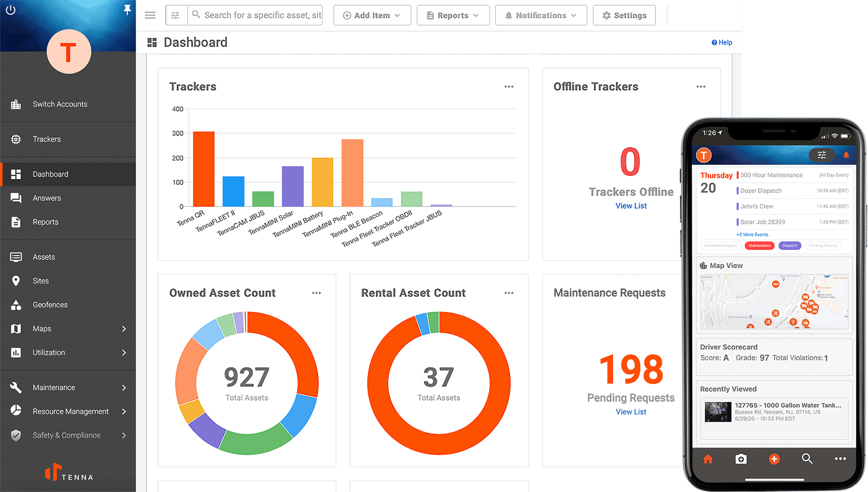Click the power logout icon
Image resolution: width=868 pixels, height=492 pixels.
point(10,10)
